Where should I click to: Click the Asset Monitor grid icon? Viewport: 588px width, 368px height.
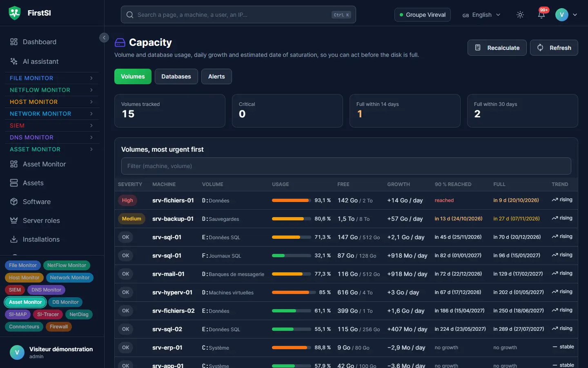tap(14, 164)
